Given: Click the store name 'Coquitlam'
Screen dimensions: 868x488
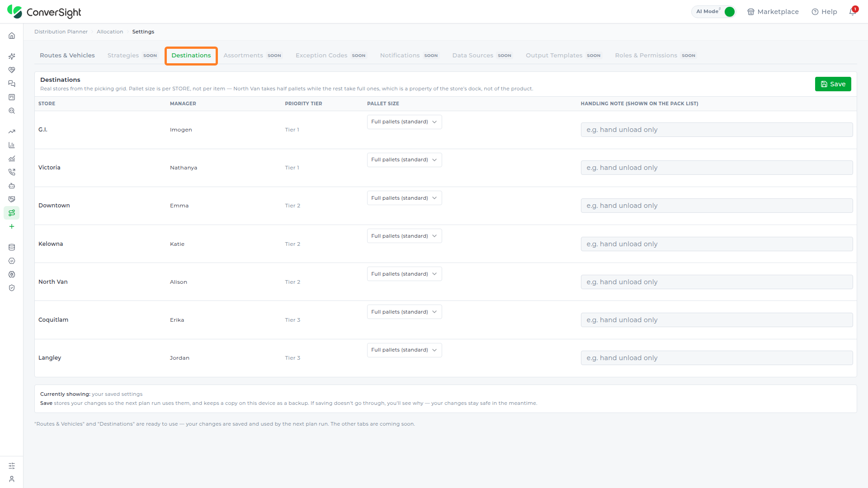Looking at the screenshot, I should pyautogui.click(x=53, y=320).
